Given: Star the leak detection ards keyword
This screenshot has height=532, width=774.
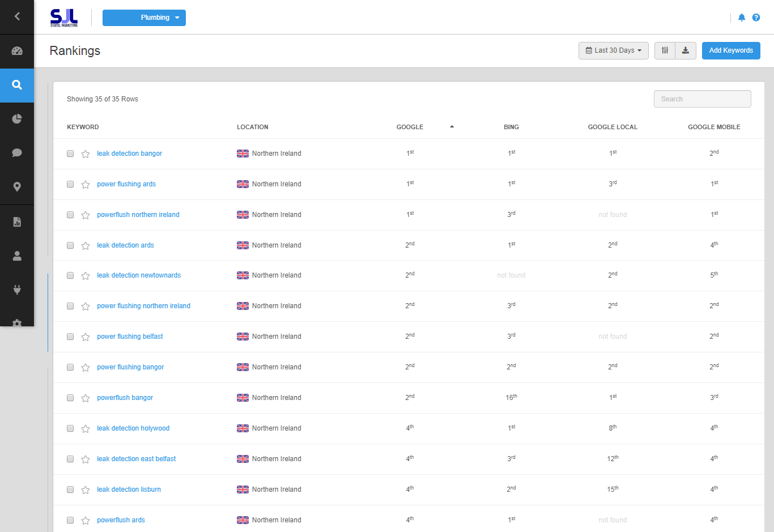Looking at the screenshot, I should click(x=86, y=246).
